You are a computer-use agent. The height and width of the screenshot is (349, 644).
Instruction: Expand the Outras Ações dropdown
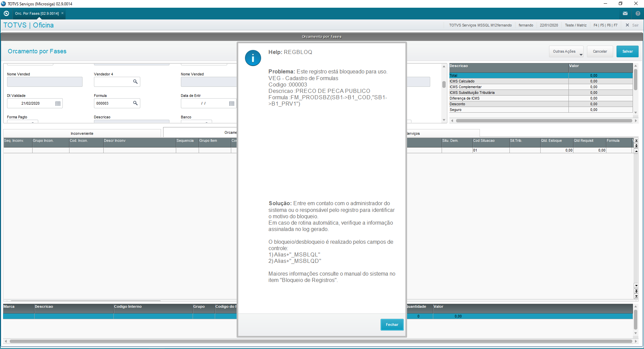(566, 51)
